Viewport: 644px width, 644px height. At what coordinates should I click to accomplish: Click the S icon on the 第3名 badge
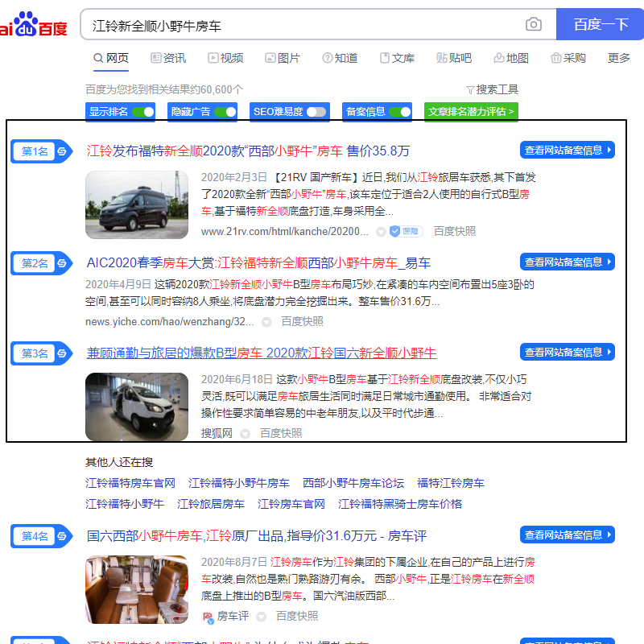coord(62,353)
